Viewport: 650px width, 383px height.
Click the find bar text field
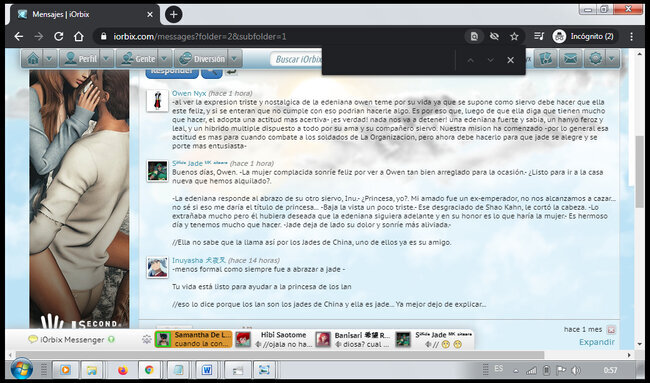coord(389,60)
